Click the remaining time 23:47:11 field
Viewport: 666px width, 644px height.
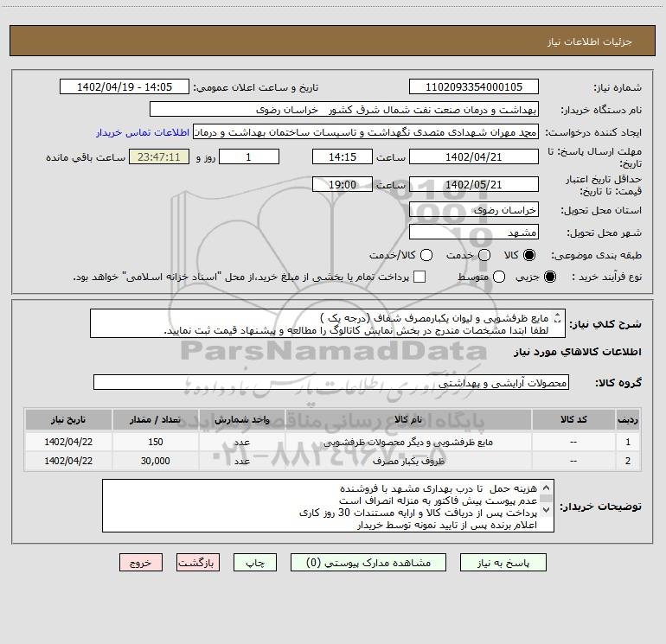click(x=159, y=156)
